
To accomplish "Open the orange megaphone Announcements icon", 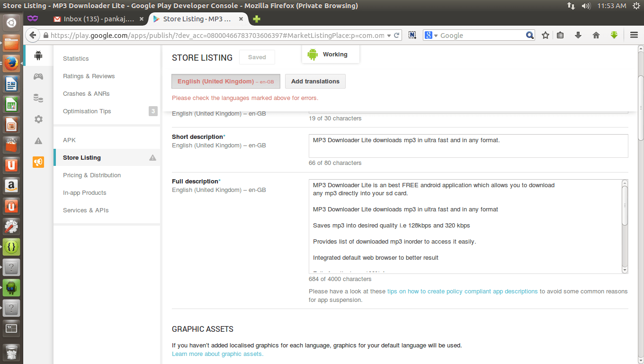I will [x=38, y=162].
